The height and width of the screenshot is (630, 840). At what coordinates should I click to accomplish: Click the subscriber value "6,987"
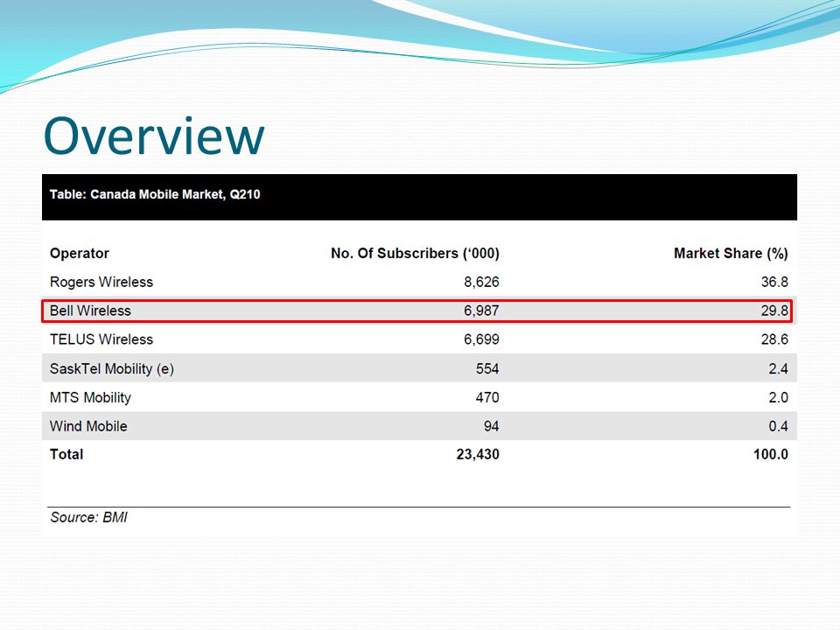[x=481, y=311]
